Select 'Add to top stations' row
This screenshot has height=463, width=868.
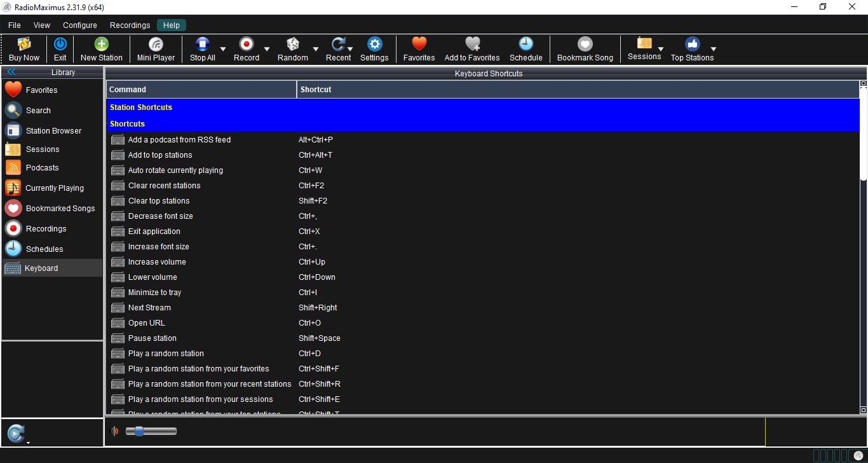click(483, 155)
